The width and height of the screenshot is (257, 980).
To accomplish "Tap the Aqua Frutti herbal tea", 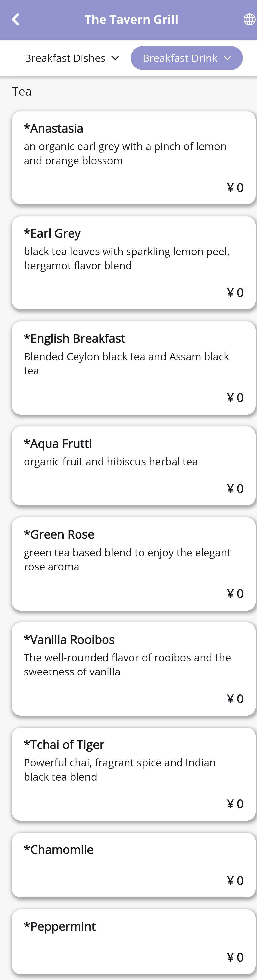I will click(133, 466).
